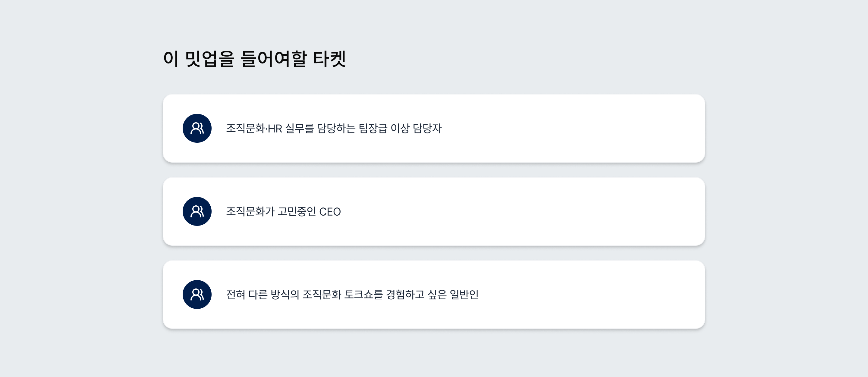Click 팀장급 in the first card text
Image resolution: width=868 pixels, height=377 pixels.
click(x=373, y=128)
